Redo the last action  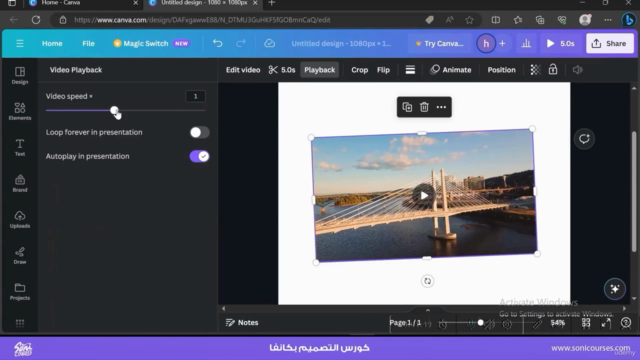coord(241,43)
